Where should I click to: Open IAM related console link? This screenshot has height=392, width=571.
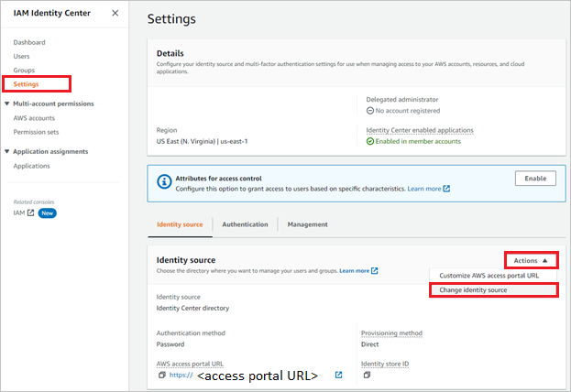[x=19, y=212]
